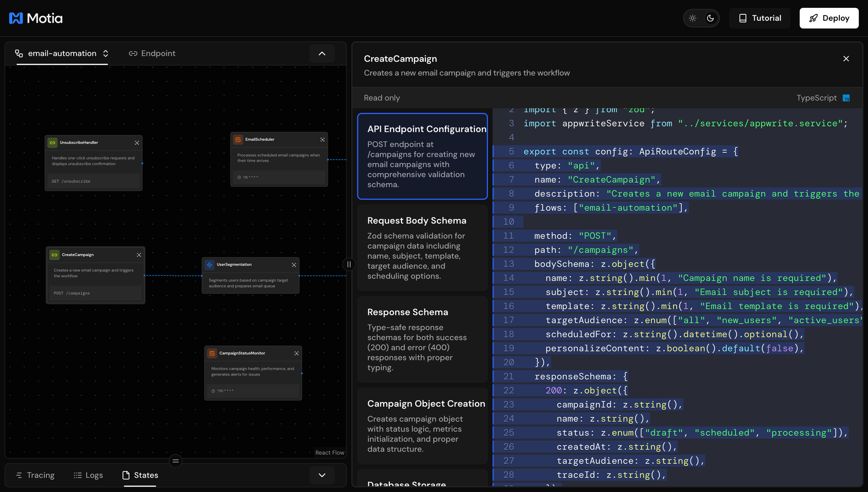
Task: Open UnsubscribeHandler node code viewer icon
Action: pyautogui.click(x=137, y=143)
